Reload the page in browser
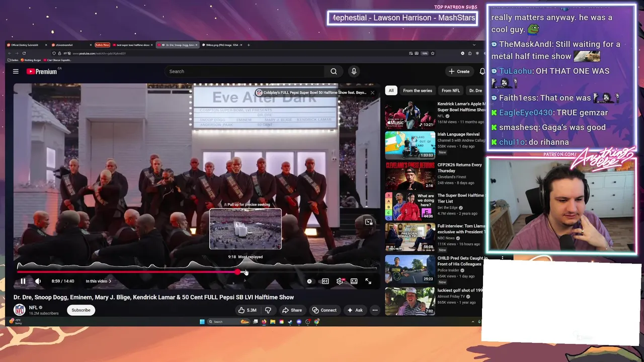Viewport: 644px width, 362px height. (24, 53)
